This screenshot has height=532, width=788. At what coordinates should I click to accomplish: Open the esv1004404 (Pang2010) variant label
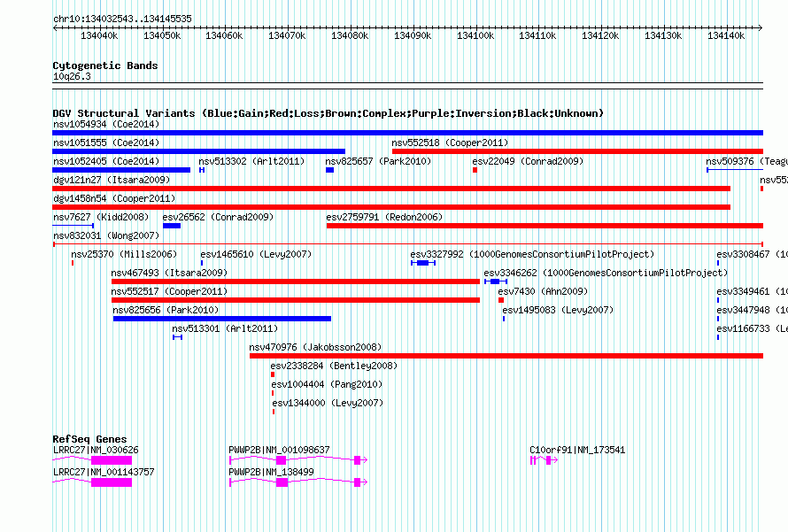pos(328,384)
